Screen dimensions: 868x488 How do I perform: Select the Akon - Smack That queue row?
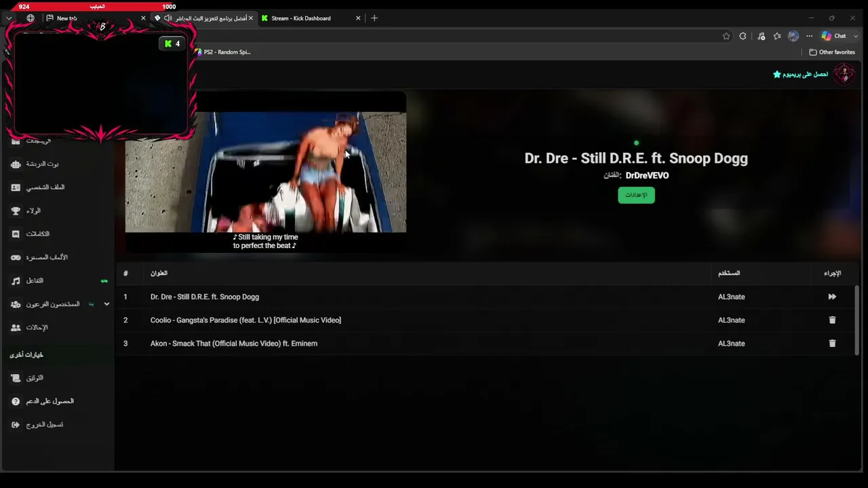[x=486, y=344]
